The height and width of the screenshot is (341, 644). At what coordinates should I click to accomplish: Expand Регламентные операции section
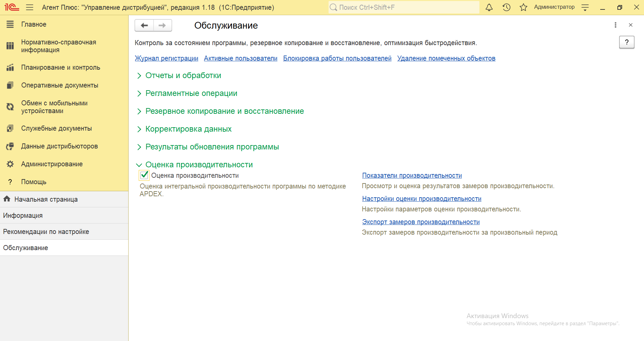pos(191,93)
